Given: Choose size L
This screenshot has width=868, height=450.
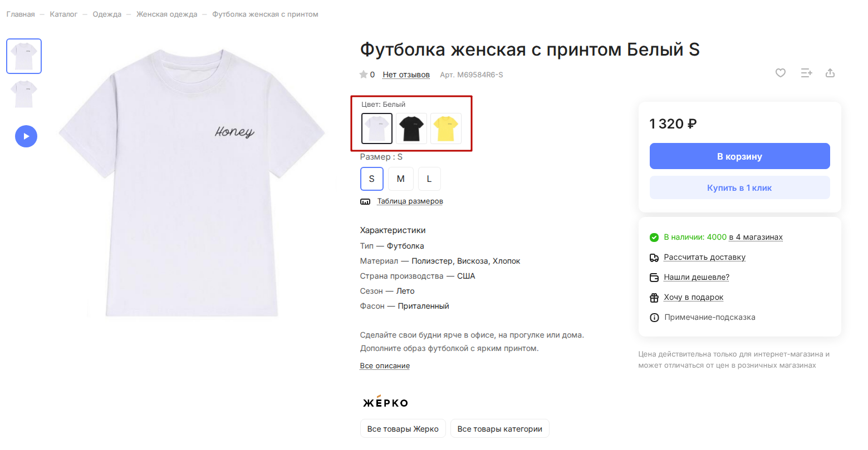Looking at the screenshot, I should tap(429, 179).
